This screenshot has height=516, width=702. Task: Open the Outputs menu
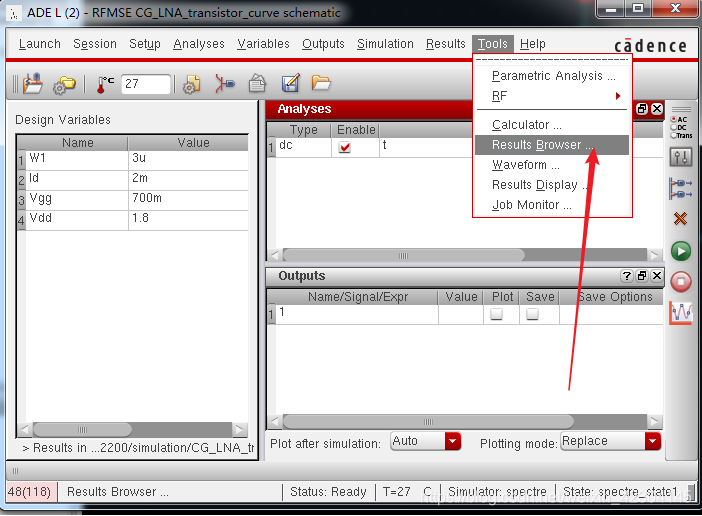pos(323,44)
